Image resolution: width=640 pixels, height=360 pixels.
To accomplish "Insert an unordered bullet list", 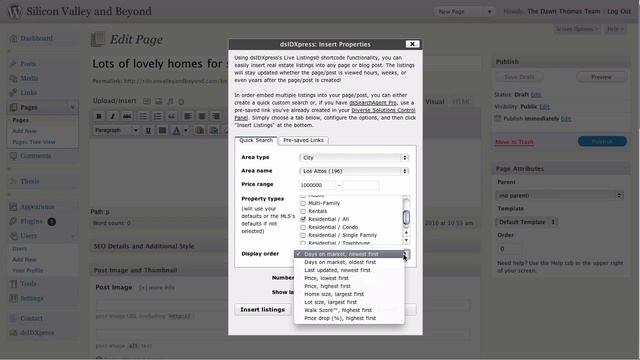I will pyautogui.click(x=143, y=116).
